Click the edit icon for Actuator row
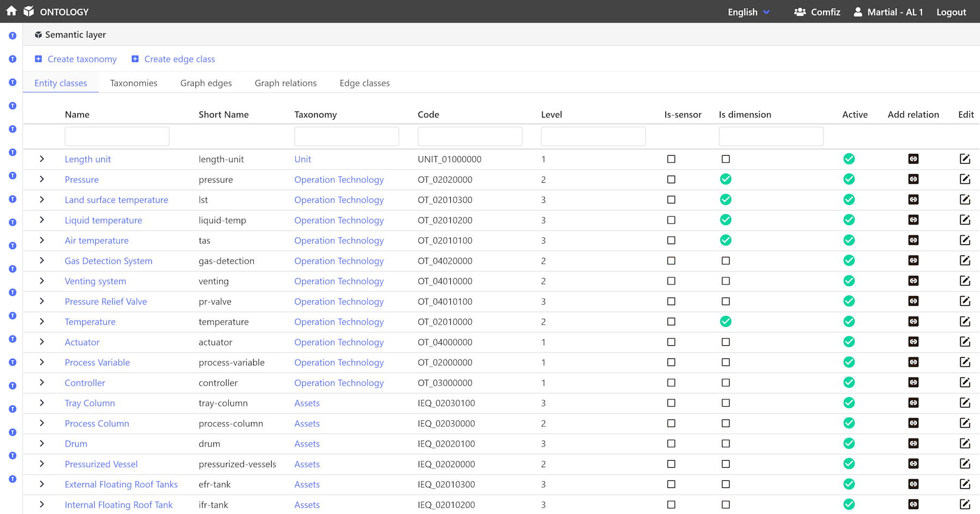The width and height of the screenshot is (980, 514). tap(965, 342)
